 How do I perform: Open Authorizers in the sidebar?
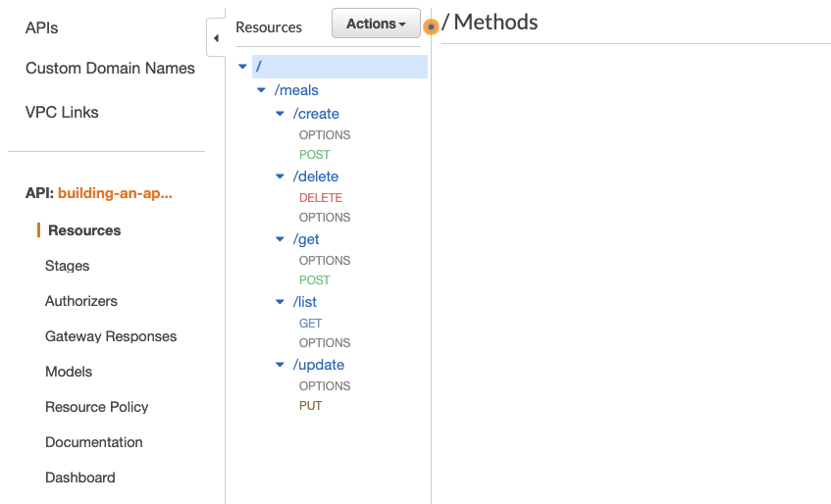pyautogui.click(x=80, y=301)
